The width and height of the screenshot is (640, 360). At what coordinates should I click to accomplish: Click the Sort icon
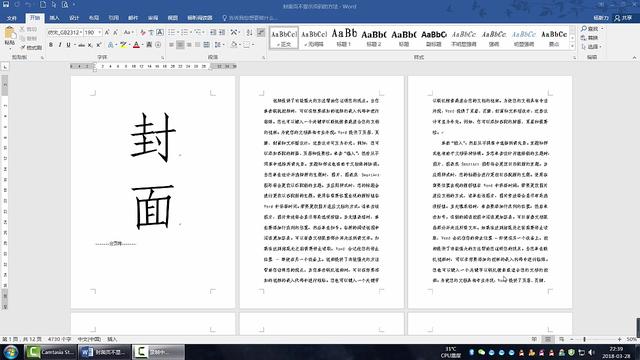[x=249, y=32]
